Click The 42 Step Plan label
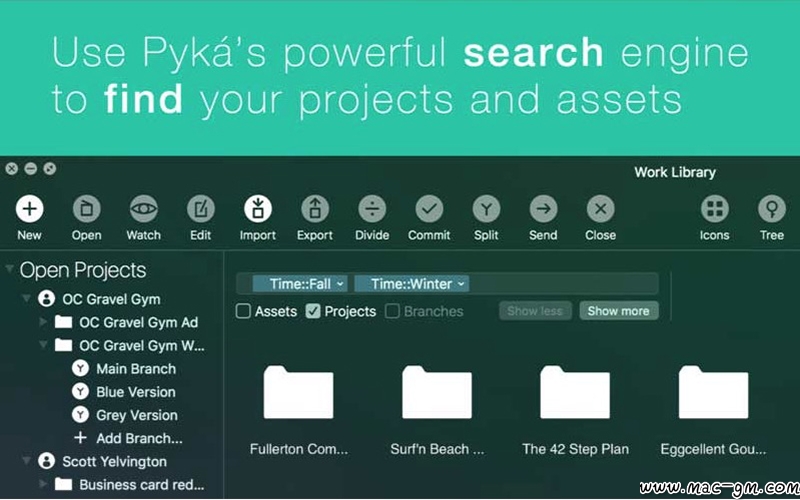This screenshot has width=800, height=500. pos(576,449)
